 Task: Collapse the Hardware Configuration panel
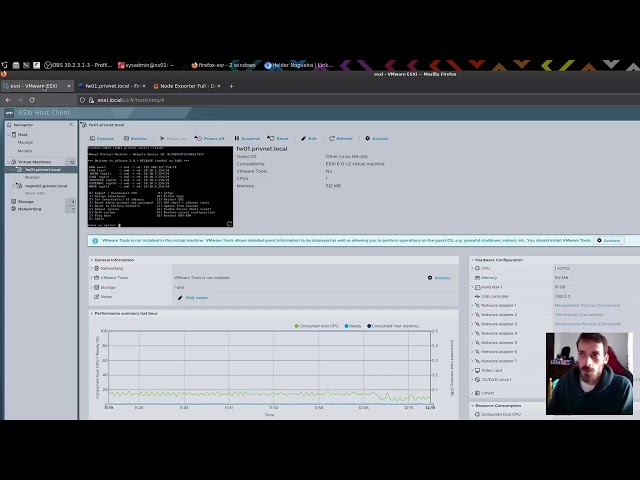pyautogui.click(x=472, y=260)
